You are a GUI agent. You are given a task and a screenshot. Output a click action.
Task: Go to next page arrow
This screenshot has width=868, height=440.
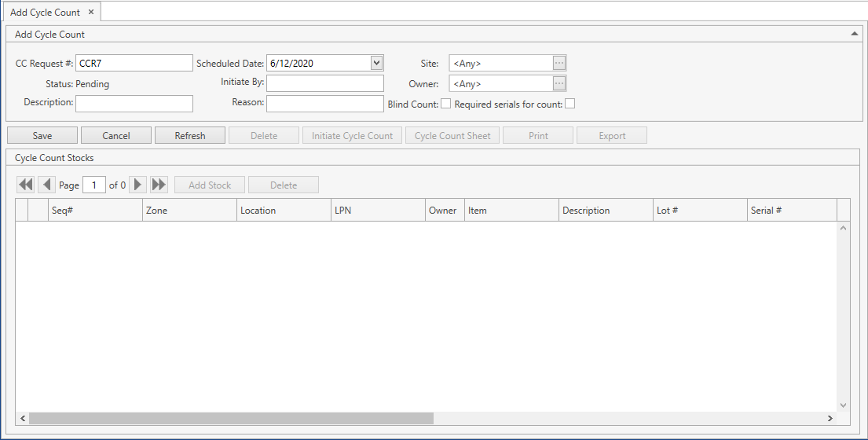tap(138, 185)
